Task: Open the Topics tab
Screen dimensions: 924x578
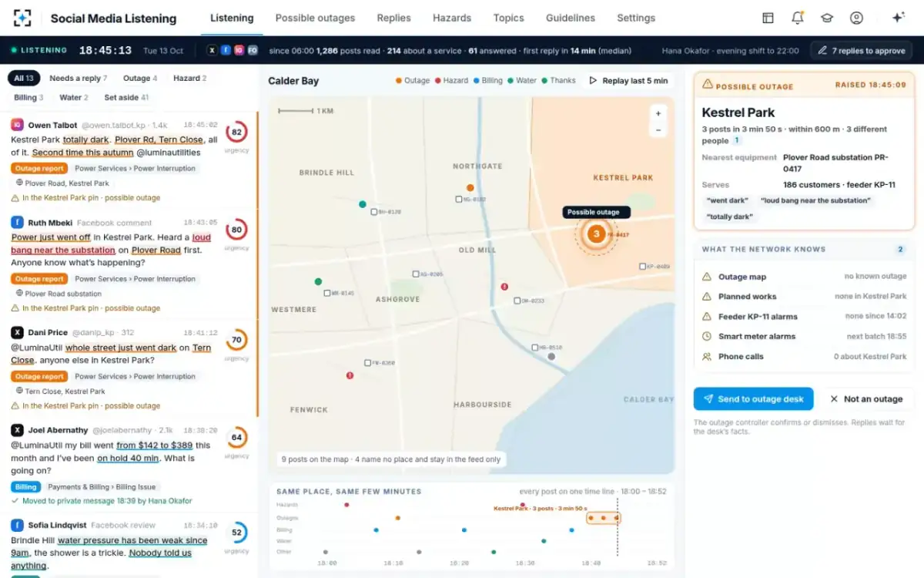Action: pyautogui.click(x=508, y=18)
